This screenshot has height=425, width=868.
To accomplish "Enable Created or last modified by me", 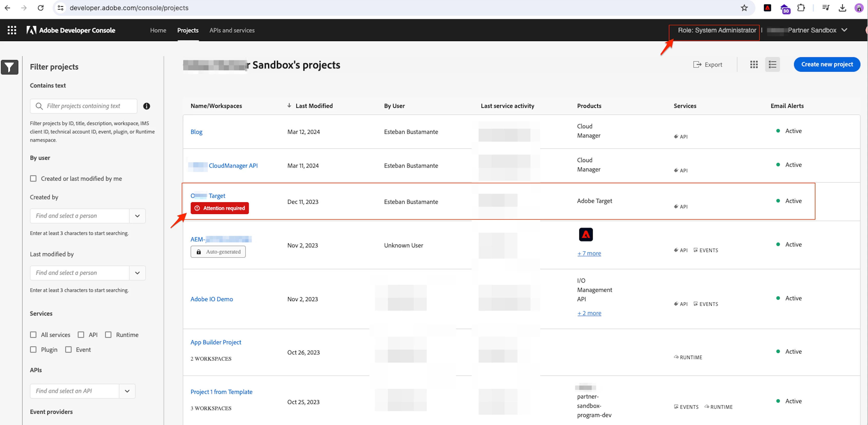I will point(33,178).
